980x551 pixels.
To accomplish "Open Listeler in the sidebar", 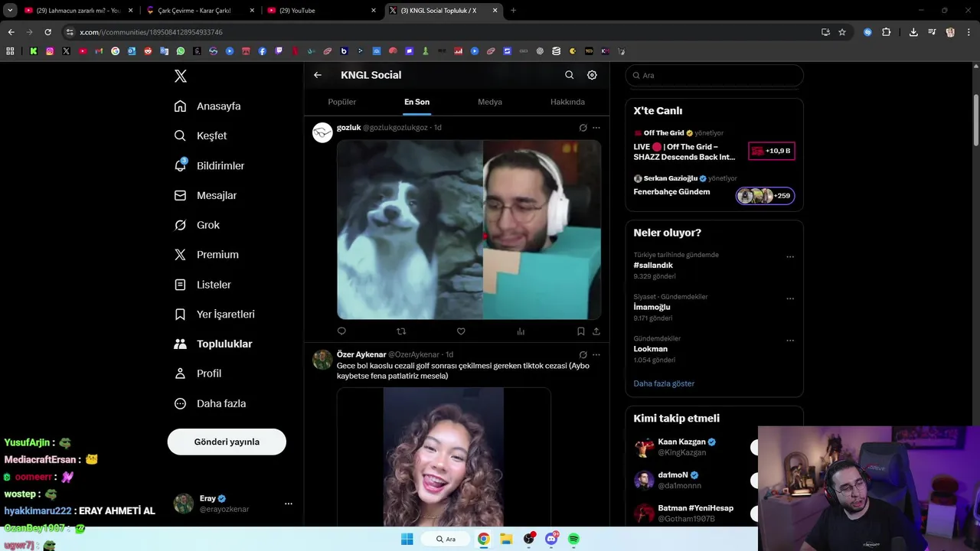I will [202, 285].
